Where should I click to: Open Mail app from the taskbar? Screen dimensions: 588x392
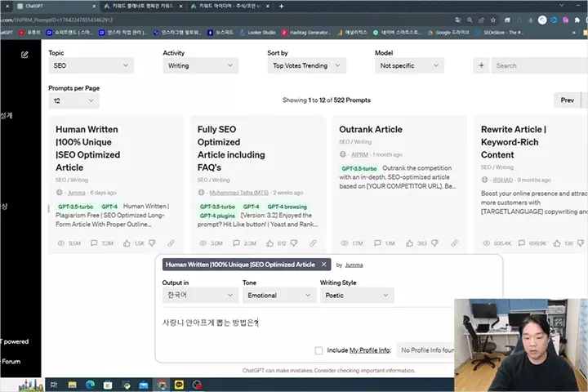click(143, 385)
